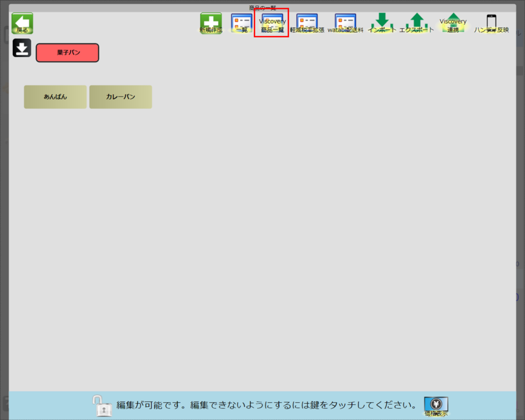Toggle 価格表示 price display
Viewport: 525px width, 420px height.
point(436,406)
